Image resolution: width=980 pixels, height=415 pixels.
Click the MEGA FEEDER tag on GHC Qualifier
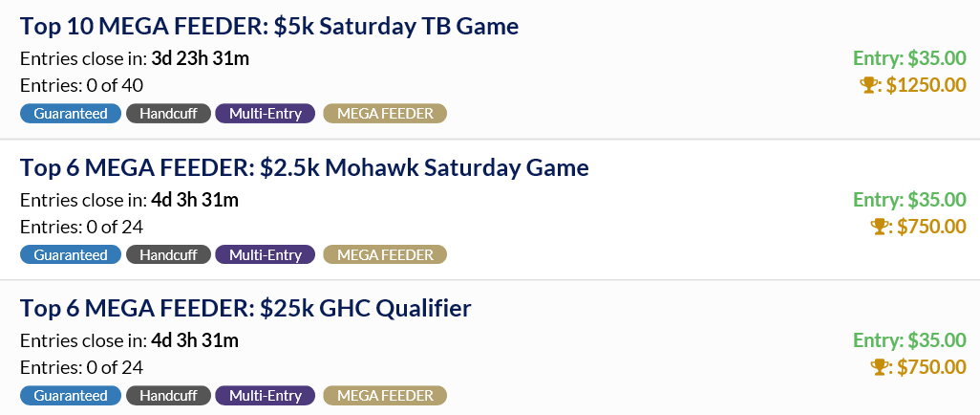click(385, 396)
